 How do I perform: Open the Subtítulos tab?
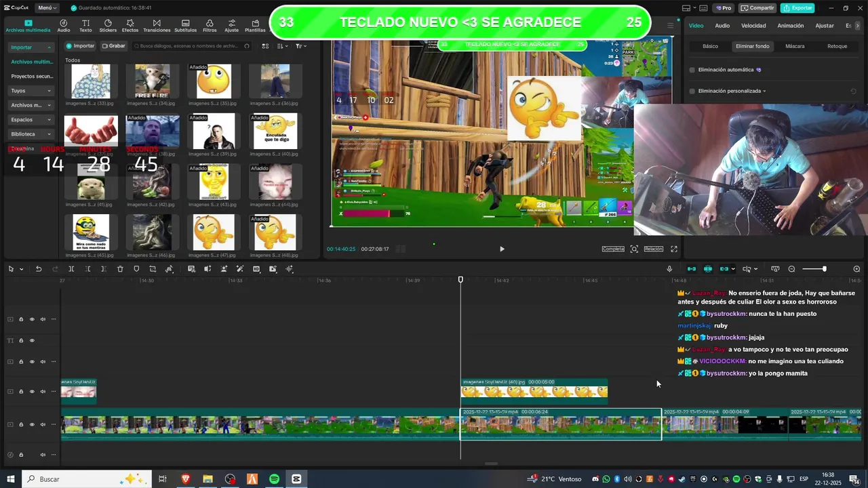185,26
